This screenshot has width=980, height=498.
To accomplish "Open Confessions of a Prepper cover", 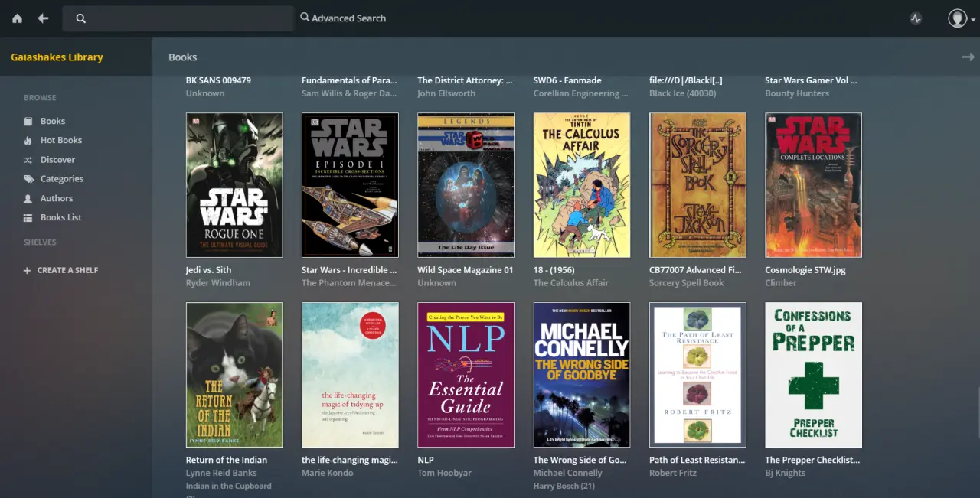I will pos(813,375).
